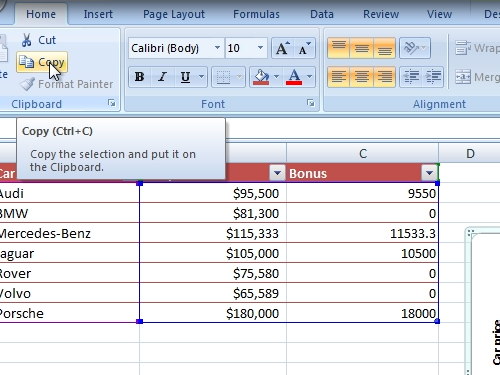Toggle italic formatting
This screenshot has width=500, height=375.
click(x=162, y=77)
